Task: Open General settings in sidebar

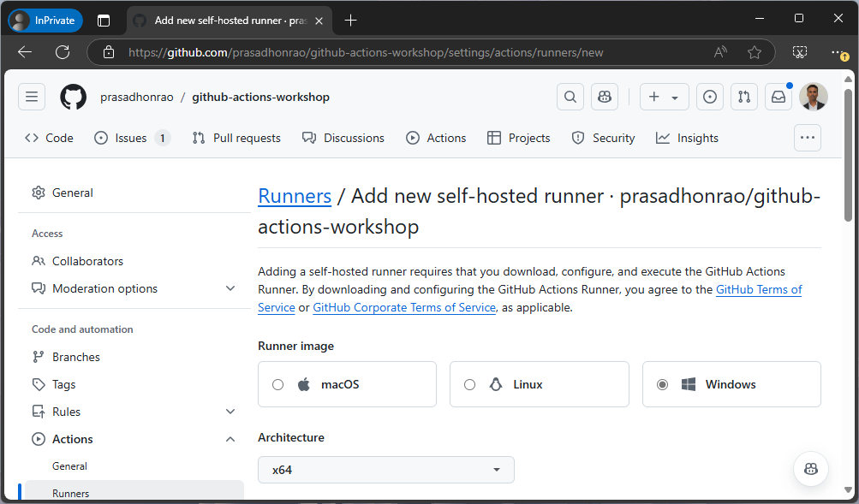Action: 134,193
